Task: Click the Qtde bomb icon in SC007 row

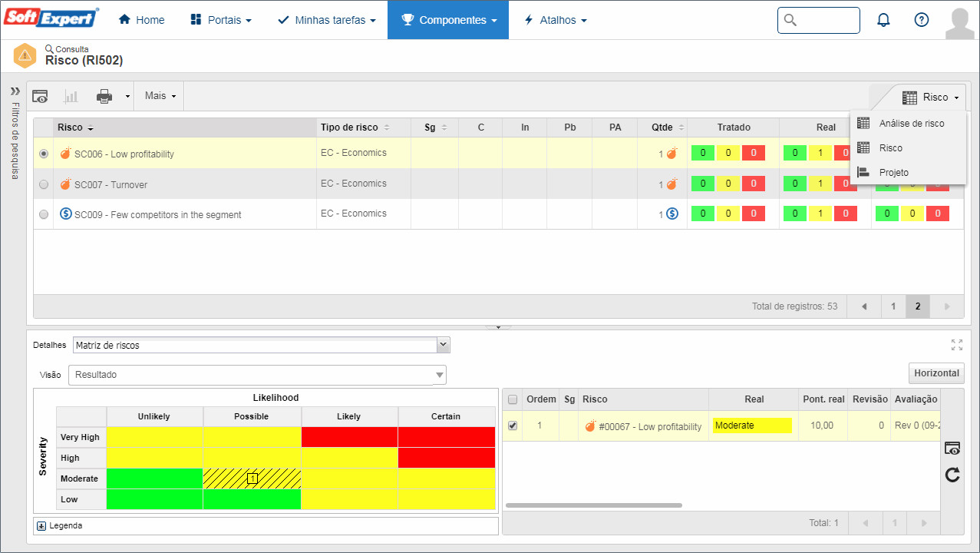Action: pos(671,184)
